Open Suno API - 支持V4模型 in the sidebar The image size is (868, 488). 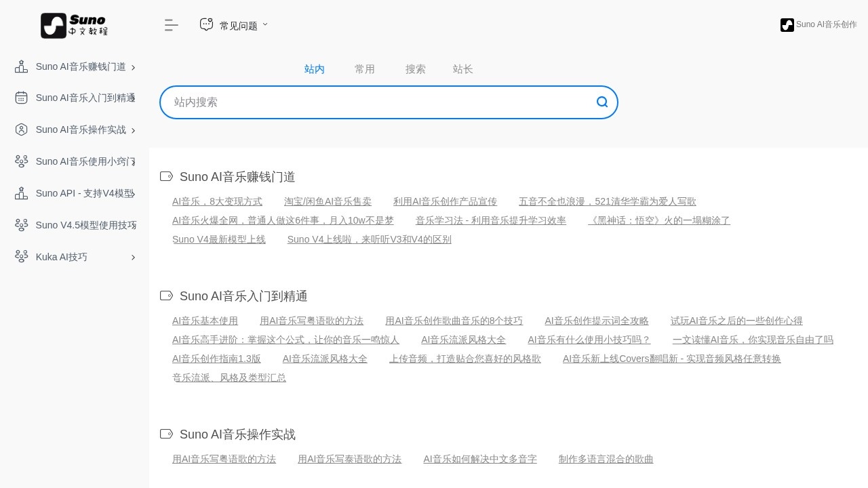click(85, 193)
